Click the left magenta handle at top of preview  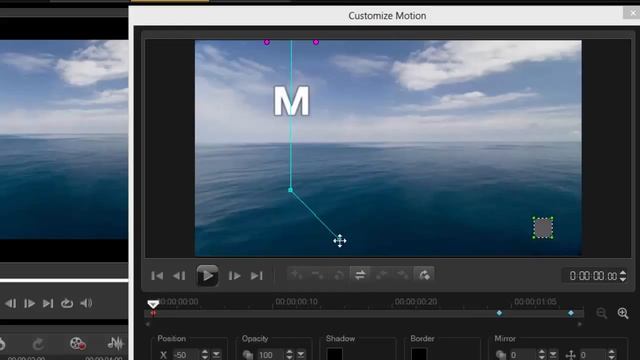coord(267,42)
